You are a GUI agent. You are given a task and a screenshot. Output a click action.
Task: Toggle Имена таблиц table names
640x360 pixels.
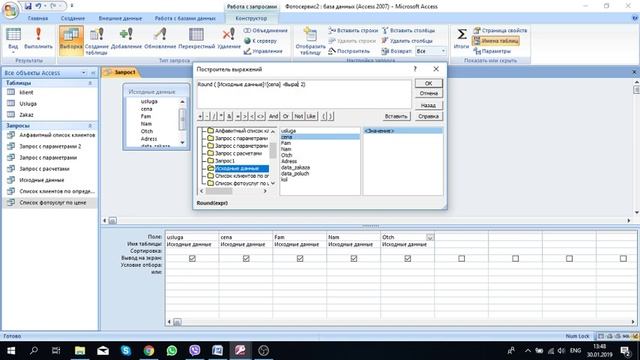[496, 41]
